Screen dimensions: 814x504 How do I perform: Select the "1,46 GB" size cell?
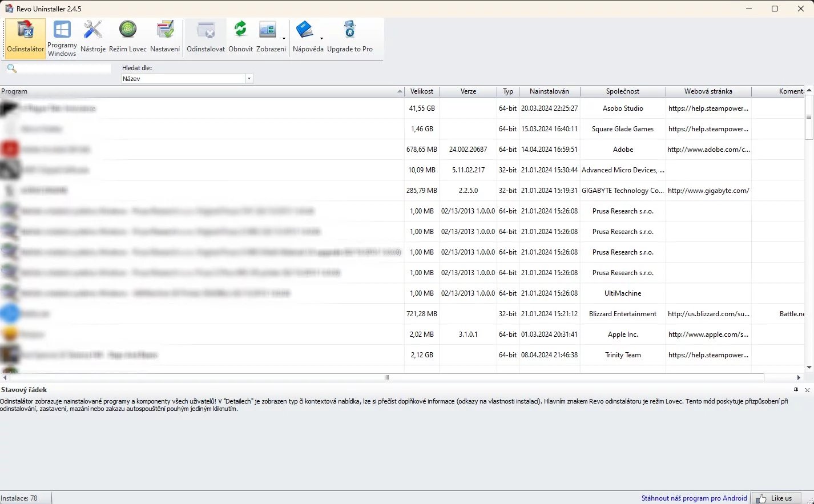point(422,129)
